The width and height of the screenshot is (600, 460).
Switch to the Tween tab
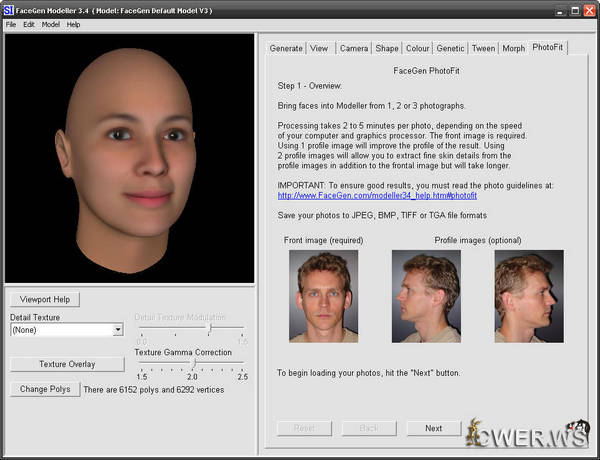pyautogui.click(x=483, y=48)
